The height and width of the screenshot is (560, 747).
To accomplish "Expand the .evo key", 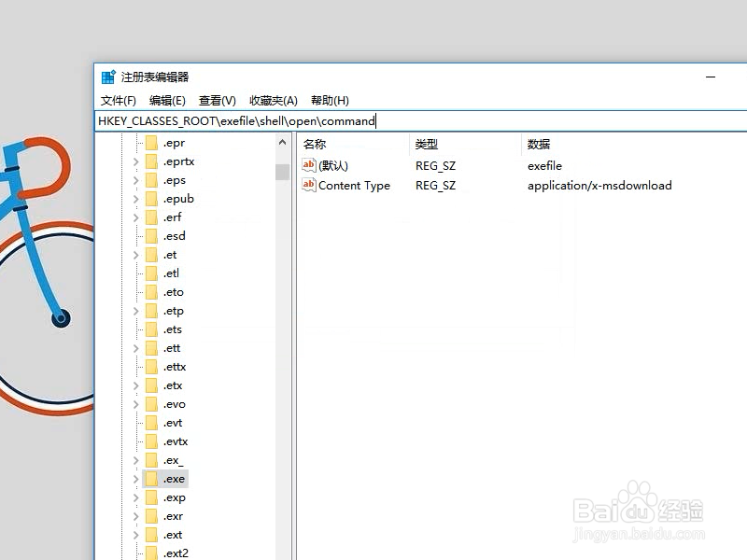I will [x=135, y=404].
